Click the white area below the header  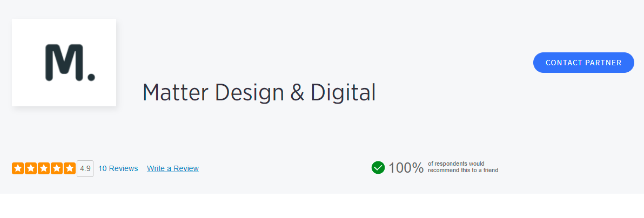[322, 206]
